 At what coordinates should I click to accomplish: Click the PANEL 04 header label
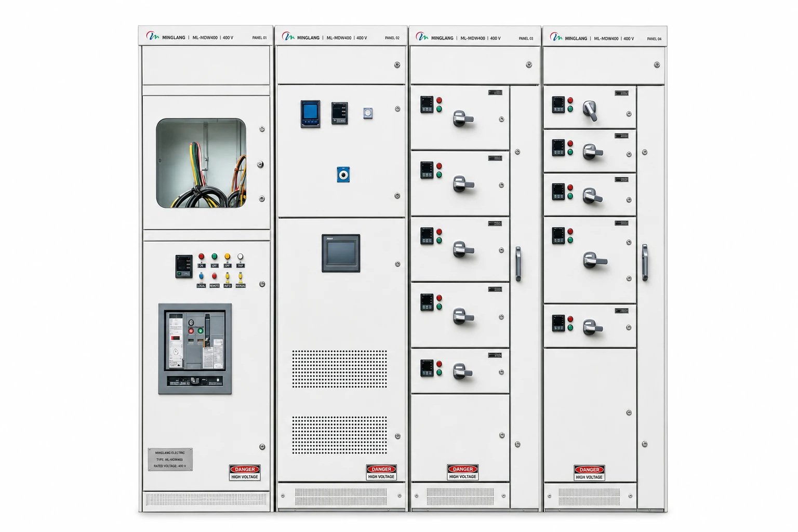(654, 39)
